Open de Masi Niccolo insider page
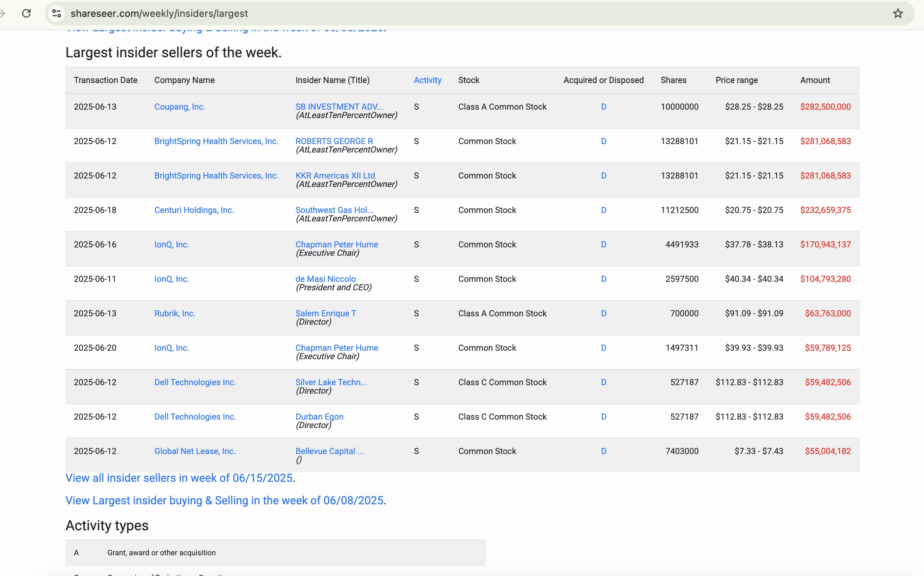This screenshot has height=576, width=924. click(325, 279)
